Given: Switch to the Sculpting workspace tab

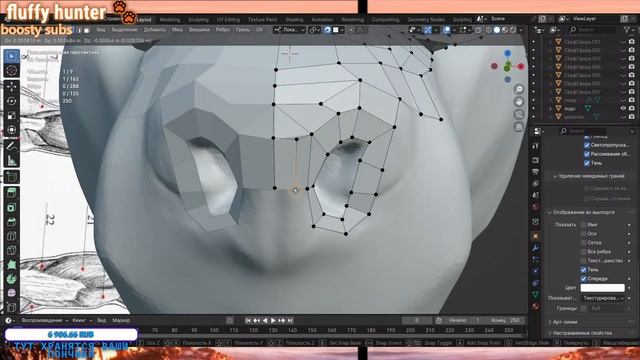Looking at the screenshot, I should (198, 20).
